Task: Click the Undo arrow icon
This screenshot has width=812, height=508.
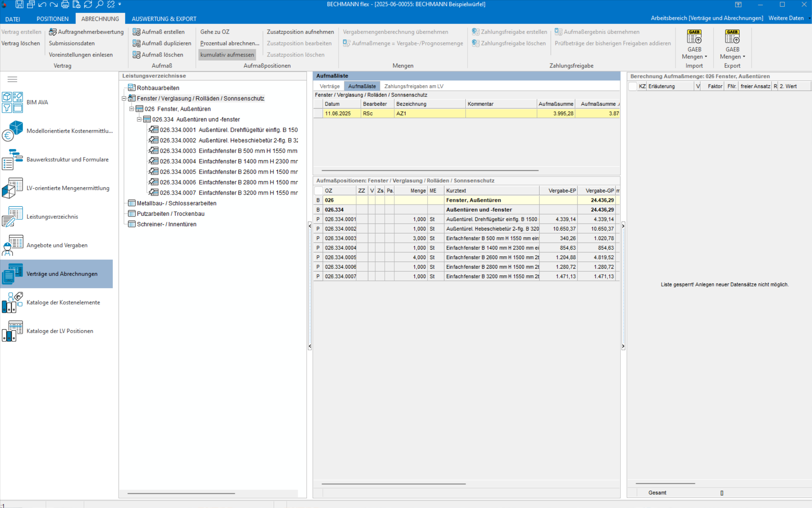Action: coord(42,4)
